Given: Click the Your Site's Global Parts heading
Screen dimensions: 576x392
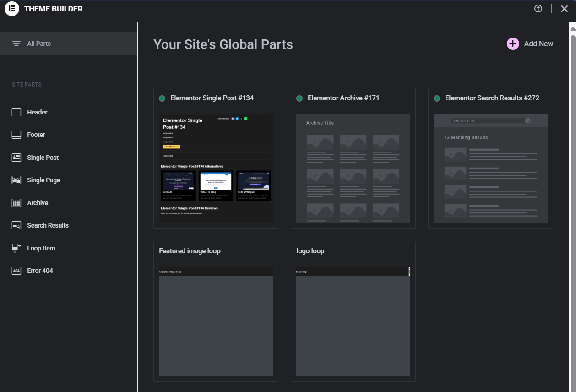Looking at the screenshot, I should (223, 44).
